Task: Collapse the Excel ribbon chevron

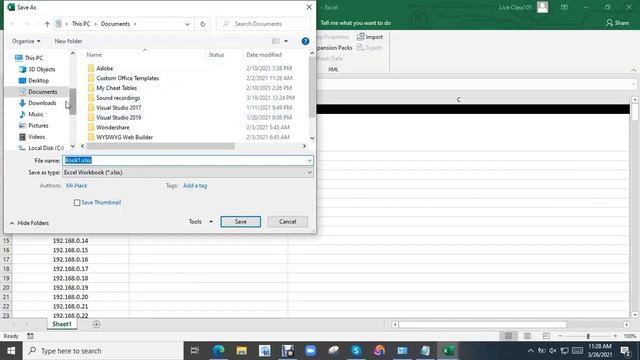Action: (x=633, y=70)
